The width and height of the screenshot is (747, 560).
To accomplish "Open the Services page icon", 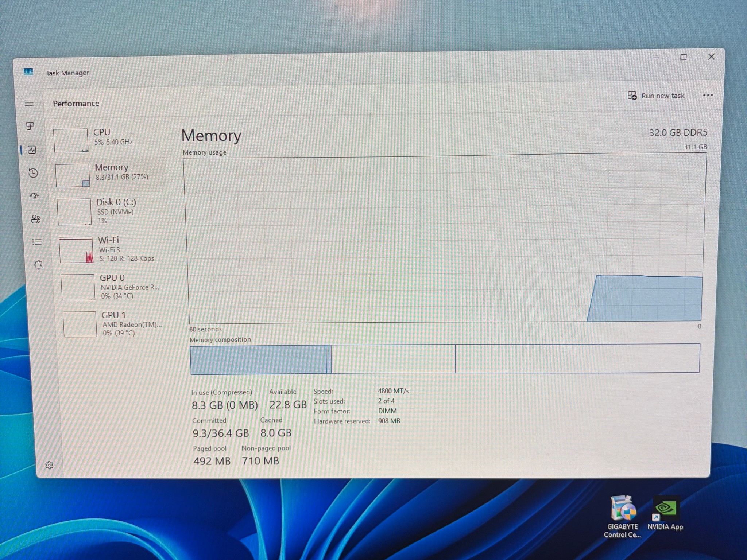I will point(38,265).
